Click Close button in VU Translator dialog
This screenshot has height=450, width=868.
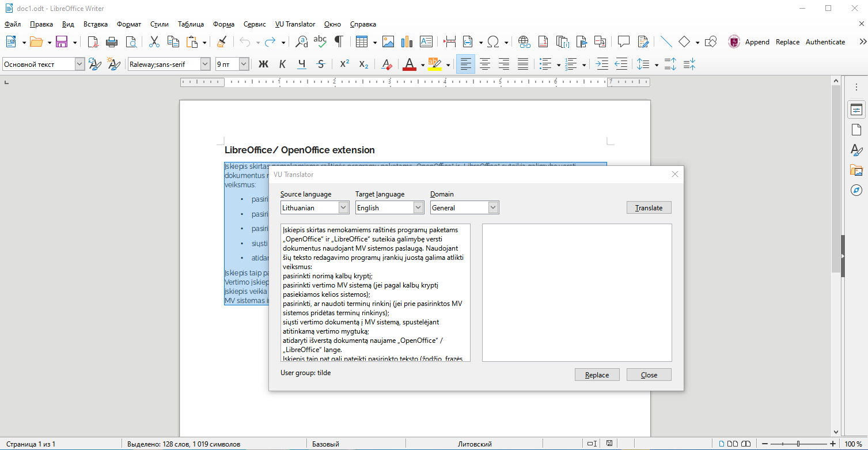(x=649, y=375)
